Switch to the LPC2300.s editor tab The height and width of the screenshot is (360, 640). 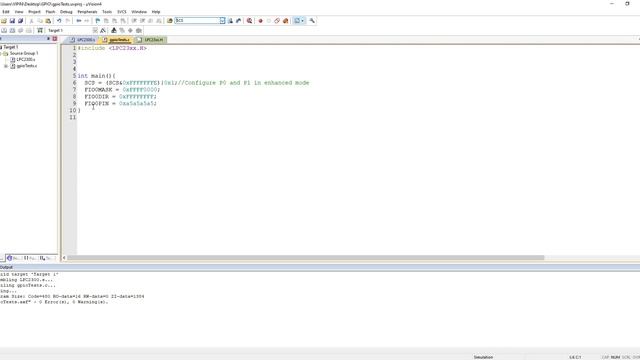coord(83,40)
